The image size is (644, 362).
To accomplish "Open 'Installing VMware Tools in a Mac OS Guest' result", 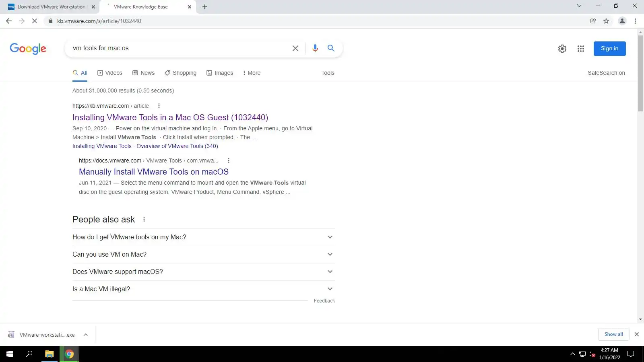I will click(x=170, y=117).
